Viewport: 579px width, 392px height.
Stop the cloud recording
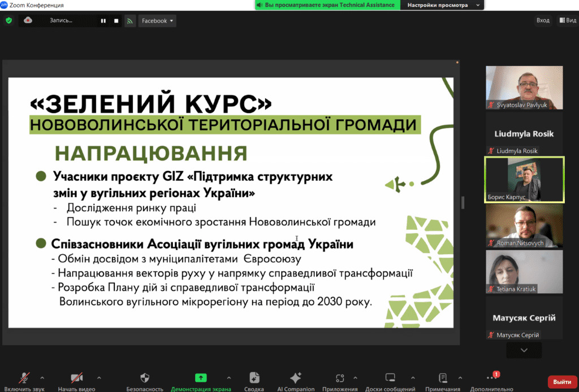tap(116, 21)
